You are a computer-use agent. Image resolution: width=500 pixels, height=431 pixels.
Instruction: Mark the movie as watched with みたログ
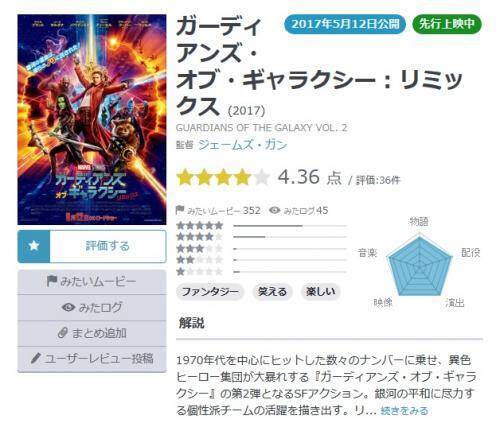coord(92,307)
